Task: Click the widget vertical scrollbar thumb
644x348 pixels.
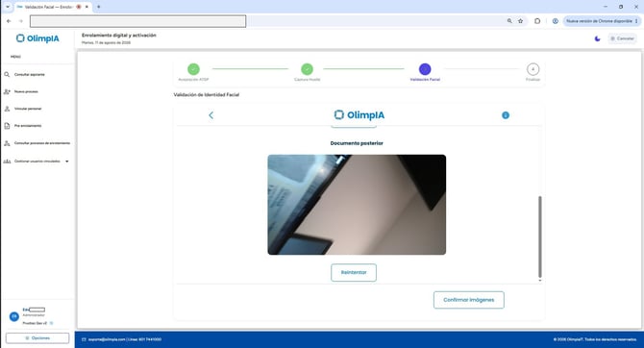Action: pyautogui.click(x=539, y=236)
